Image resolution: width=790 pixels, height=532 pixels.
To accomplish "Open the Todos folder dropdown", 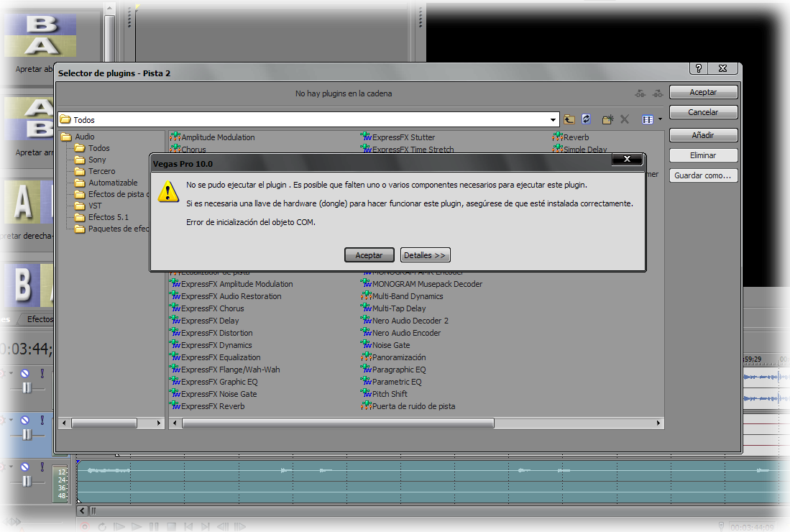I will pos(553,120).
